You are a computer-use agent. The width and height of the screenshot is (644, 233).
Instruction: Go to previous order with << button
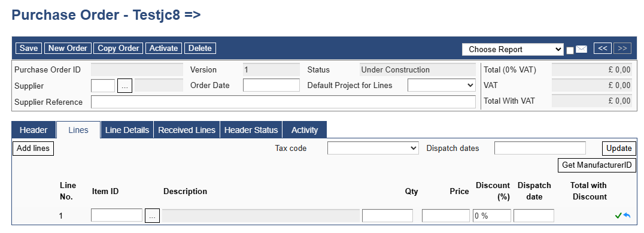[x=603, y=49]
